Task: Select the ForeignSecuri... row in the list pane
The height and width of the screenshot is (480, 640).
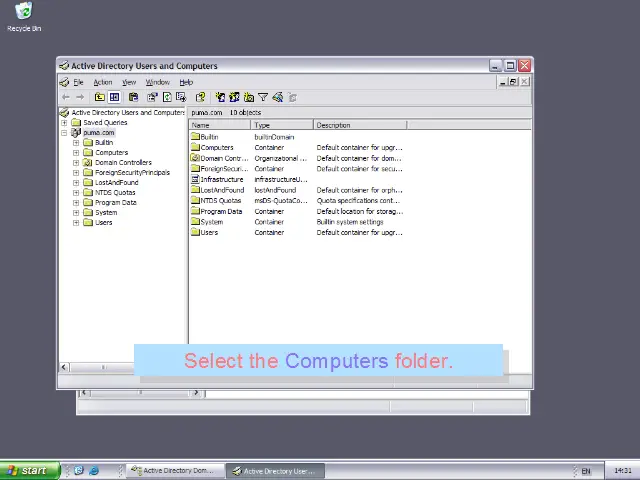Action: click(x=297, y=169)
